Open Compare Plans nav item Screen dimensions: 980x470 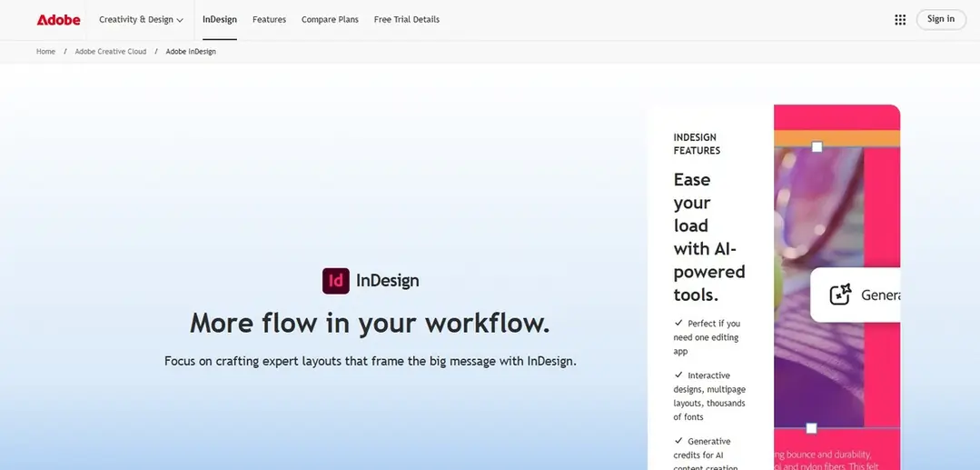click(x=330, y=19)
